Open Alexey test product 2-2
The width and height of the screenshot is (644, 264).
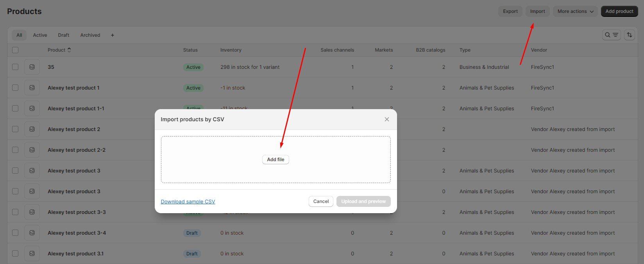tap(77, 150)
